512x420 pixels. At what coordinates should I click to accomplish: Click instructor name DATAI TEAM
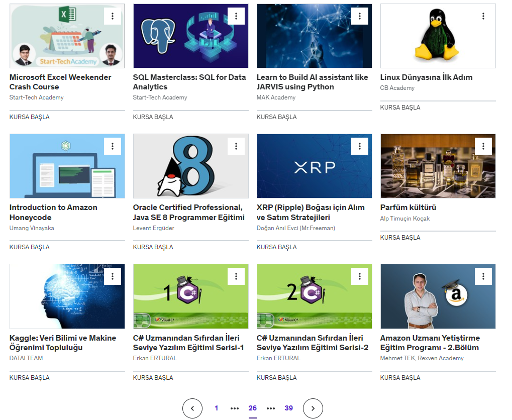tap(26, 358)
